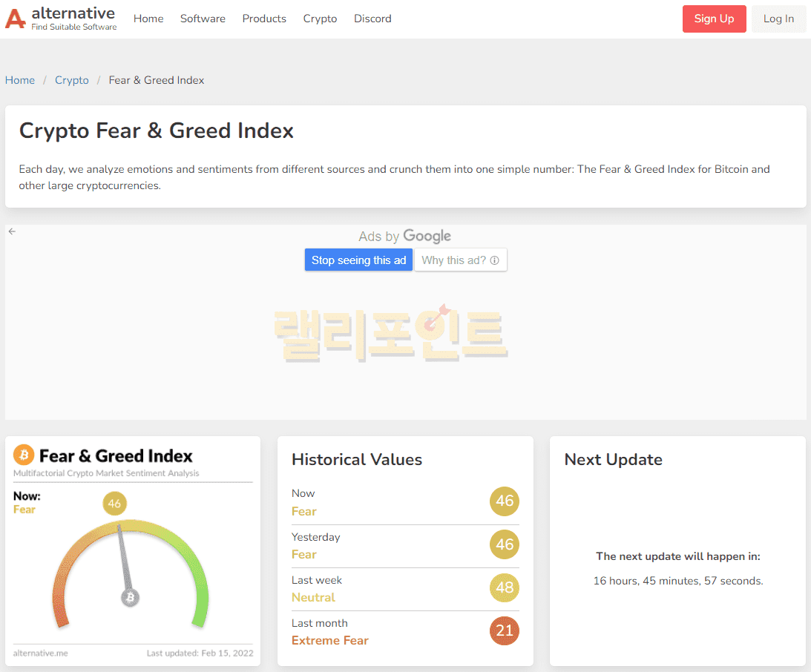The width and height of the screenshot is (811, 672).
Task: Click the info icon in Why this ad
Action: (x=494, y=260)
